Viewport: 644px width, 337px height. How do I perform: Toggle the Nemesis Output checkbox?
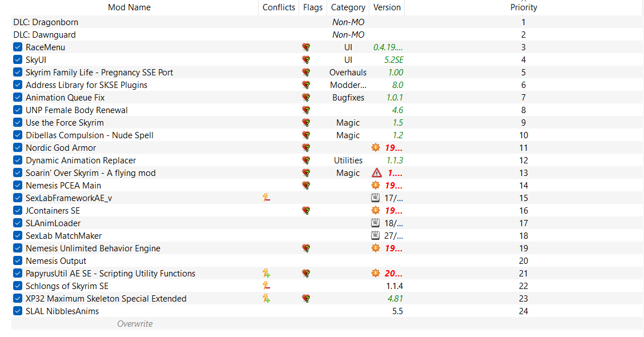coord(18,260)
